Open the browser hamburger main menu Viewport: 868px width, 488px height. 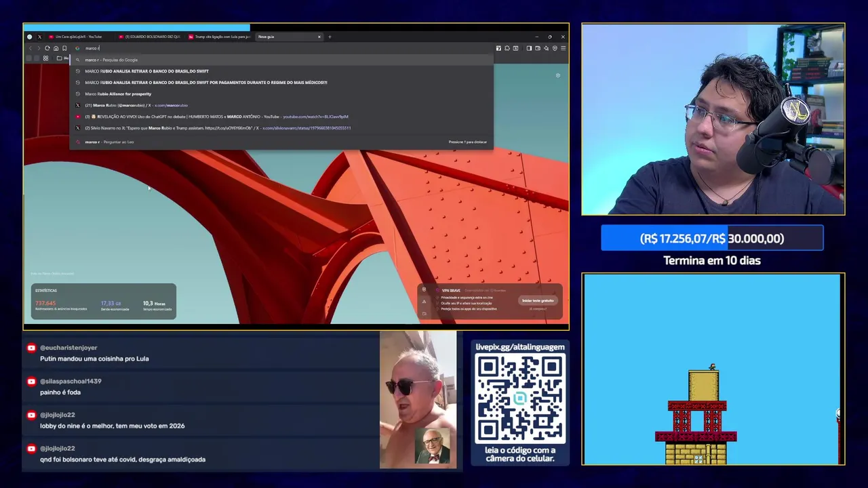(563, 48)
